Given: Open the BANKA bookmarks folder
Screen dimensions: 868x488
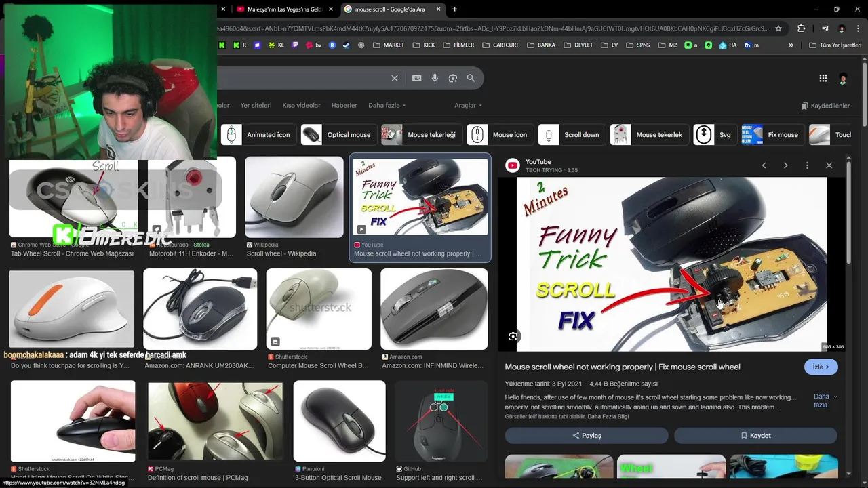Looking at the screenshot, I should point(540,45).
